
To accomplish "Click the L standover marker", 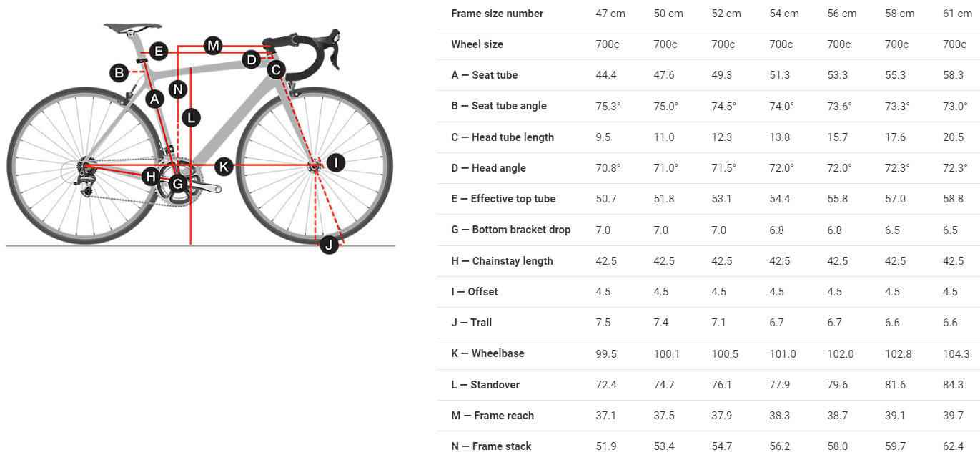I will coord(191,117).
